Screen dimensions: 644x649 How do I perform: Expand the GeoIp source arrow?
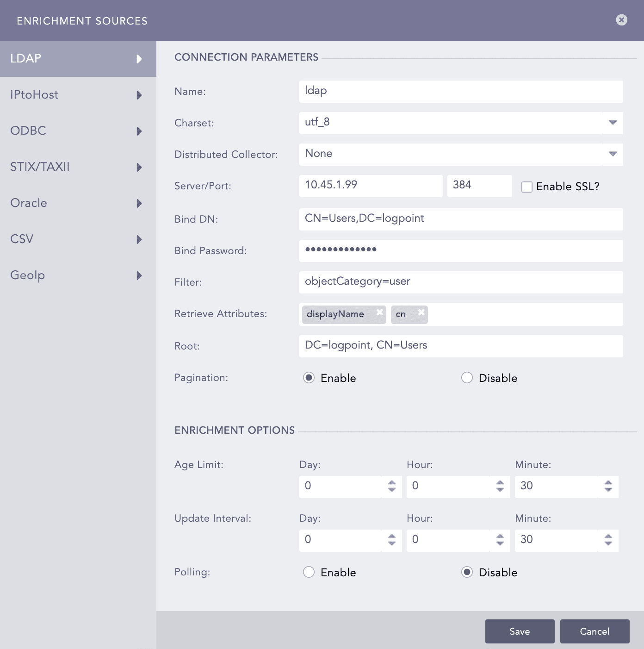point(139,275)
